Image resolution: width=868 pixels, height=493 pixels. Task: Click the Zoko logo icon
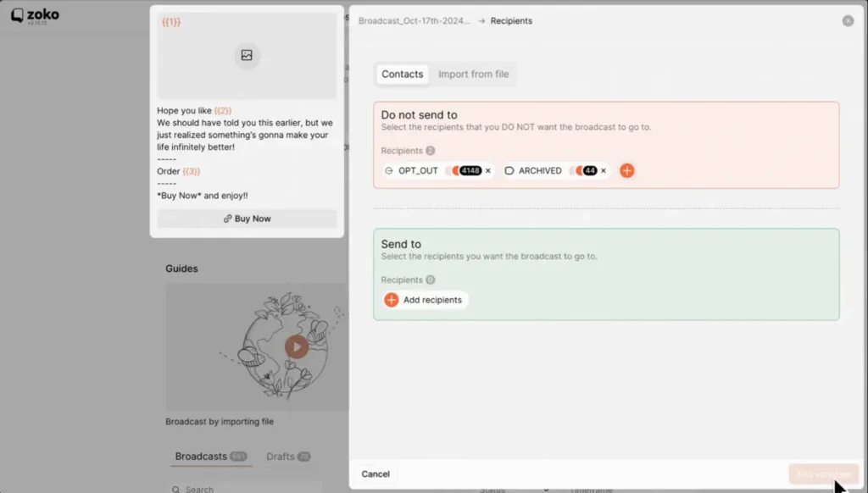click(x=17, y=14)
